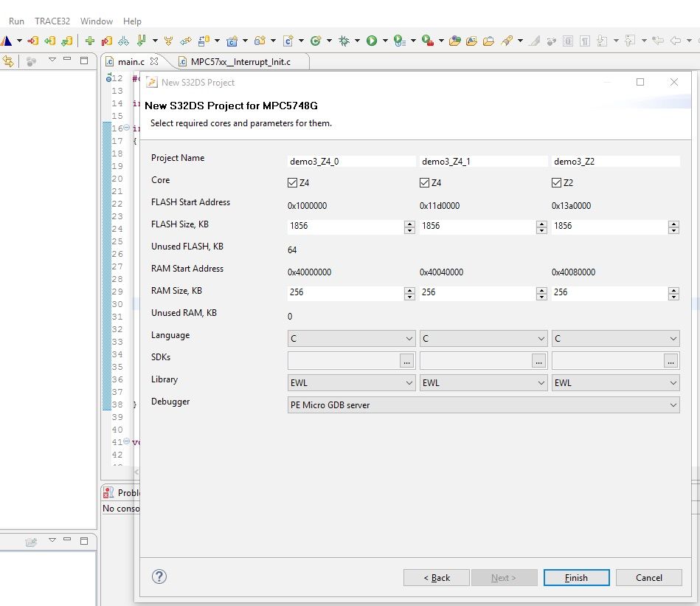This screenshot has width=700, height=606.
Task: Open the Debugger PE Micro GDB server dropdown
Action: (x=483, y=405)
